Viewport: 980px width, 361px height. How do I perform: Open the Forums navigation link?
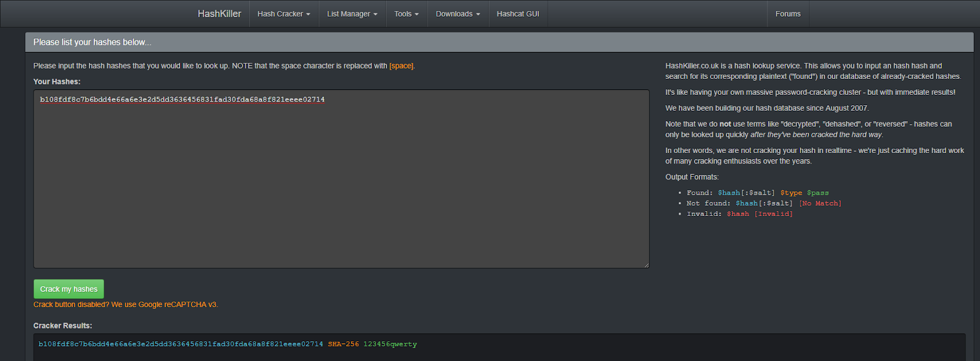[x=788, y=13]
